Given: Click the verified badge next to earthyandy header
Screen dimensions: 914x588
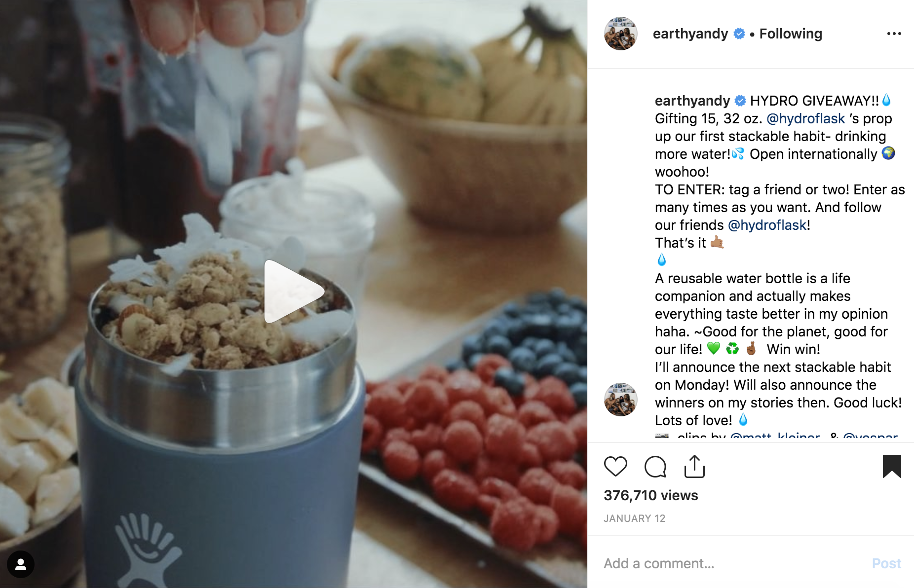Looking at the screenshot, I should click(739, 34).
